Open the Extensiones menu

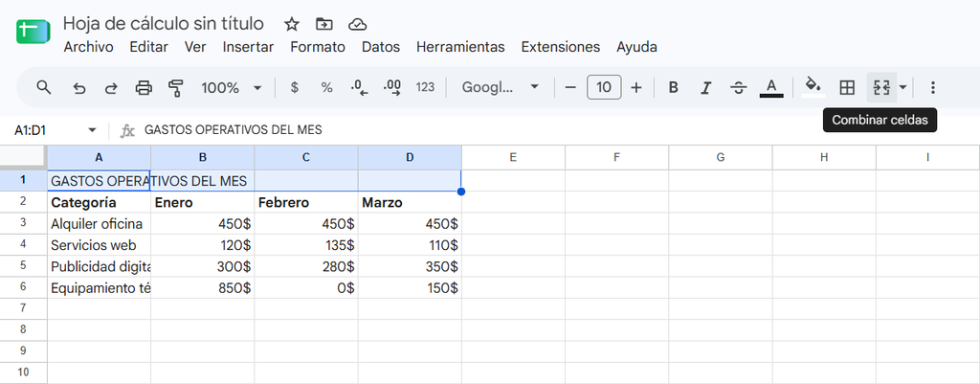pyautogui.click(x=561, y=47)
